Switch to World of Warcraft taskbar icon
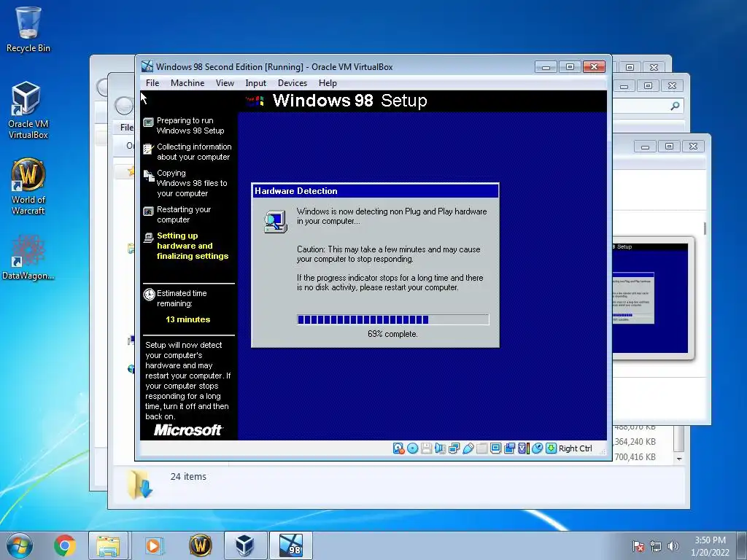The width and height of the screenshot is (747, 560). [x=200, y=545]
